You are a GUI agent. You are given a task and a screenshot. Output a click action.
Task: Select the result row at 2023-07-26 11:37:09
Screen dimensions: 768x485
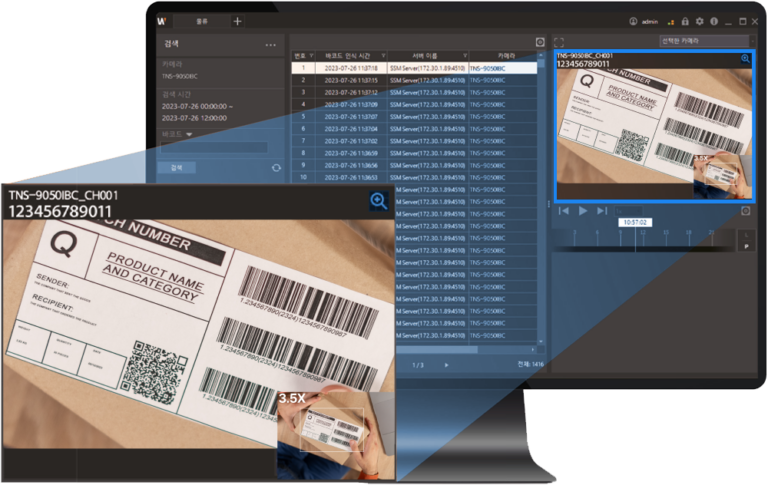click(414, 104)
